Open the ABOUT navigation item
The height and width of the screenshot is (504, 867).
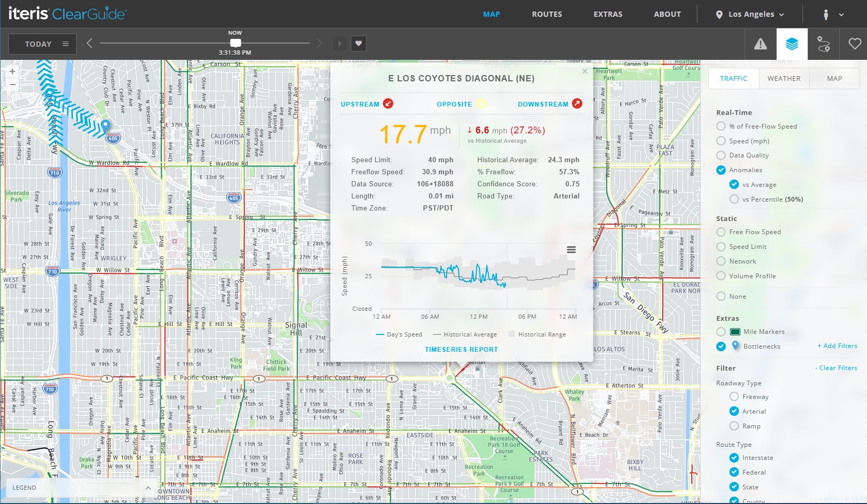pos(667,14)
